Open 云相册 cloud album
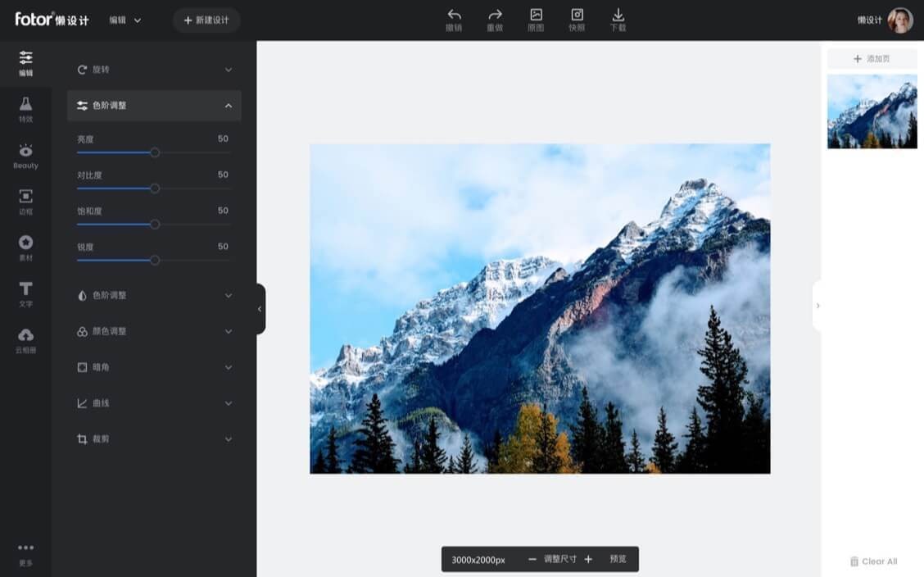The image size is (924, 577). click(25, 338)
